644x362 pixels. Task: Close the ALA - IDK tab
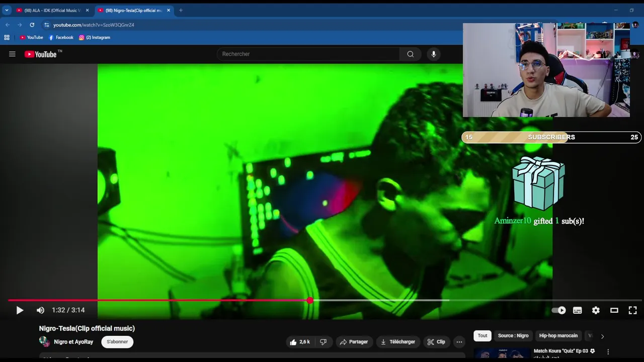pyautogui.click(x=87, y=11)
